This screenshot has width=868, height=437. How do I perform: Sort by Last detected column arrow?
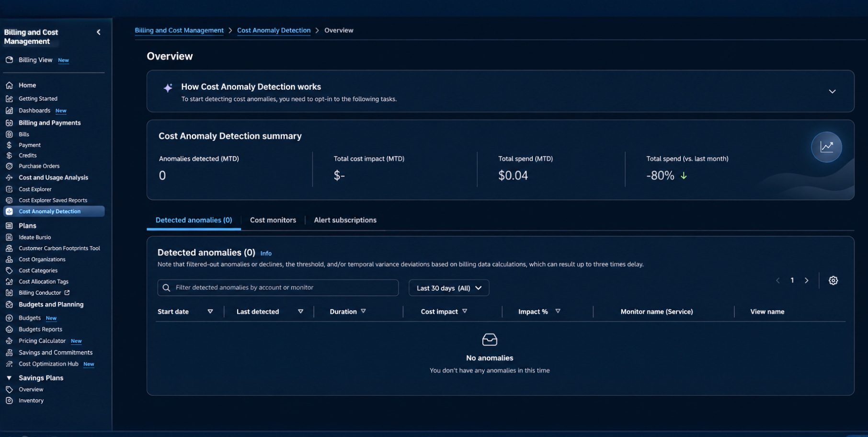pos(300,311)
